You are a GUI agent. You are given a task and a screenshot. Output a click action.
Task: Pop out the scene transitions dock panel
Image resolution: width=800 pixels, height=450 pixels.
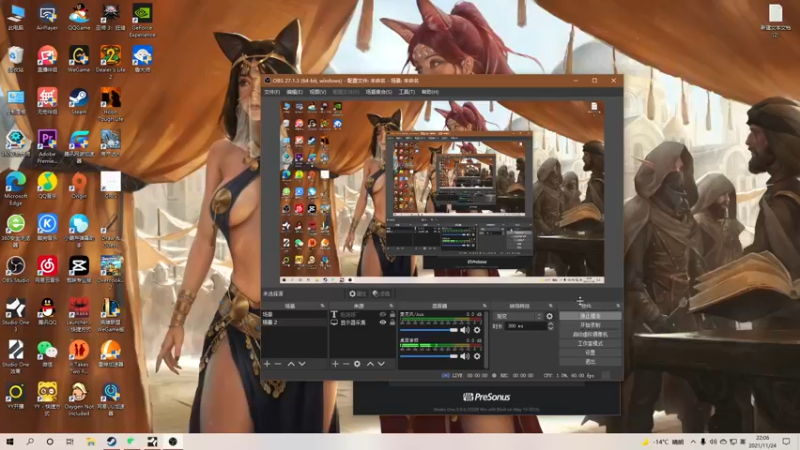(551, 306)
